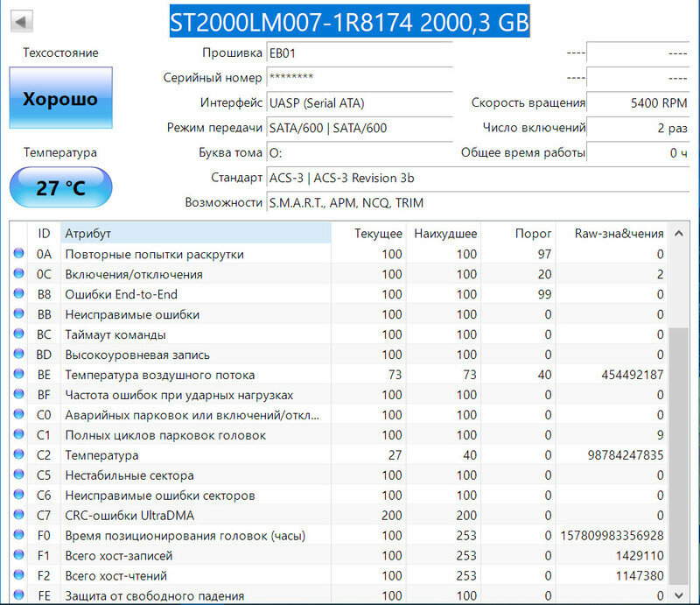Click status dot for Защита от свободного падения
Image resolution: width=700 pixels, height=605 pixels.
coord(18,594)
